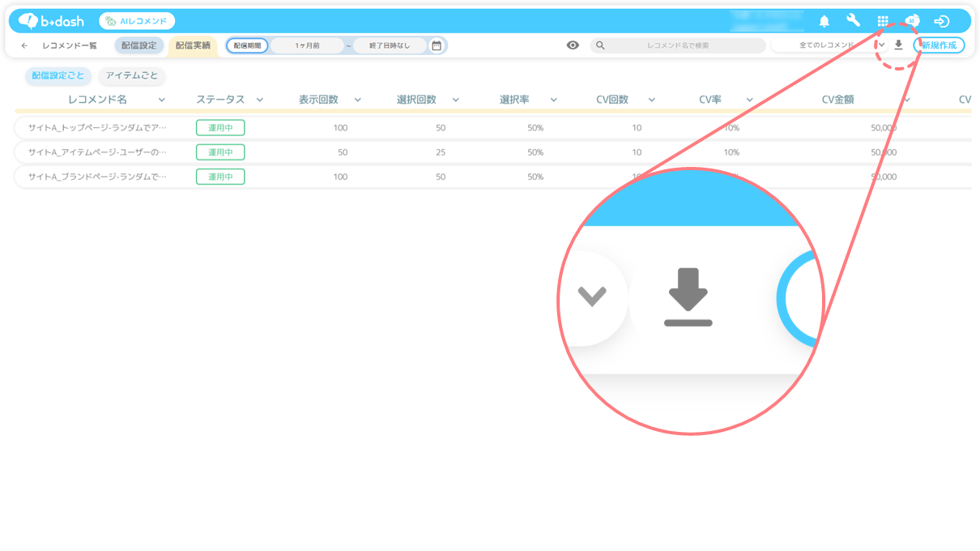Click 運用中 status badge in アイテムページ row

pyautogui.click(x=220, y=152)
